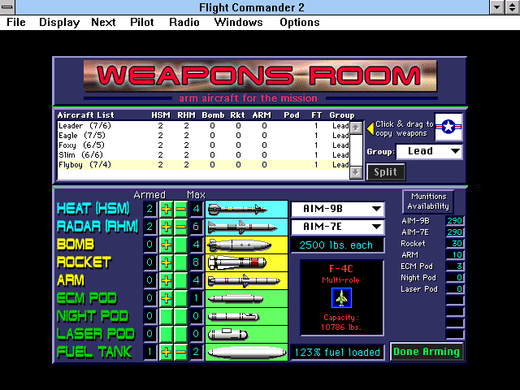The width and height of the screenshot is (520, 390).
Task: Click the 123% fuel loaded readout
Action: [x=337, y=352]
